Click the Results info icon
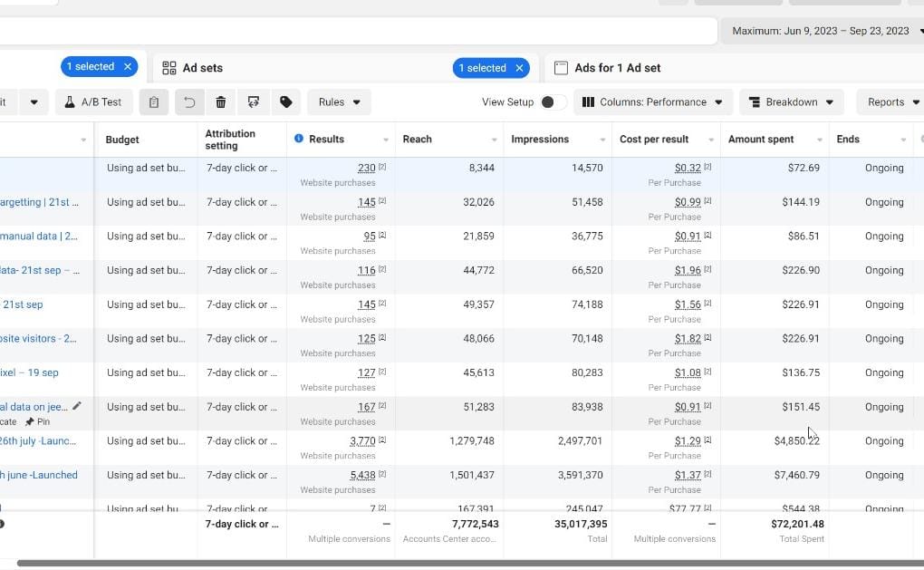Image resolution: width=924 pixels, height=570 pixels. [x=299, y=139]
